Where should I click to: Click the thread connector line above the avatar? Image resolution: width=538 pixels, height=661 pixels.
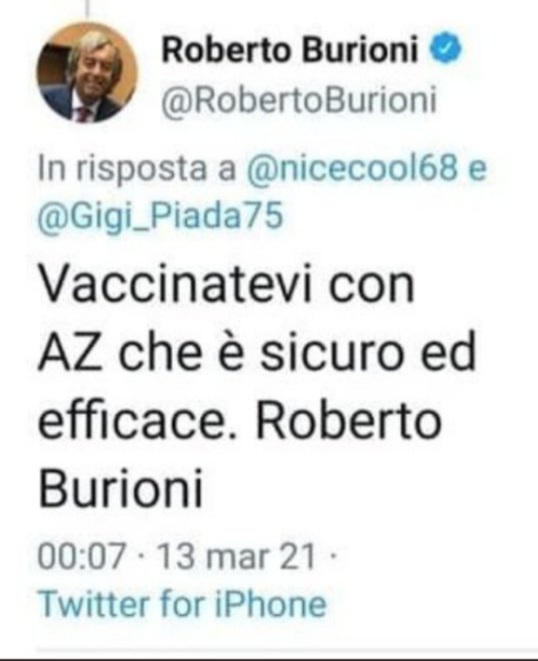point(88,9)
